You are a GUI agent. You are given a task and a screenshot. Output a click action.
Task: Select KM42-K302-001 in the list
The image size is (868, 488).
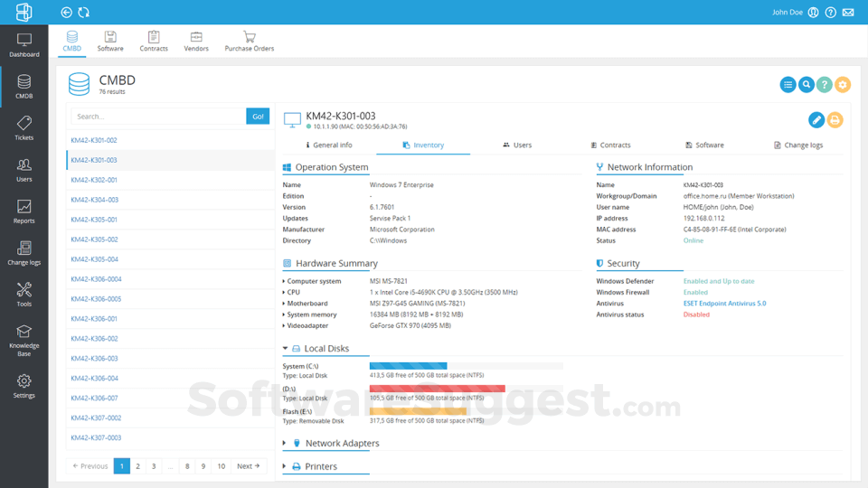pos(170,180)
